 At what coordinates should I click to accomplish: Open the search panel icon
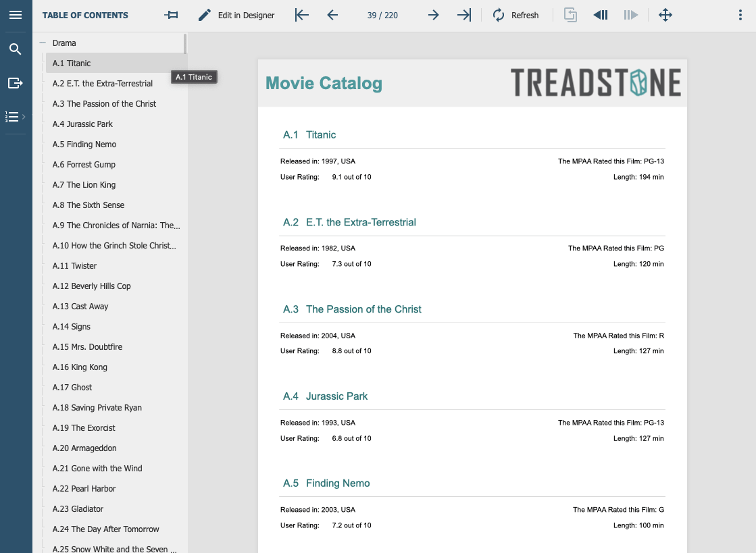coord(16,49)
